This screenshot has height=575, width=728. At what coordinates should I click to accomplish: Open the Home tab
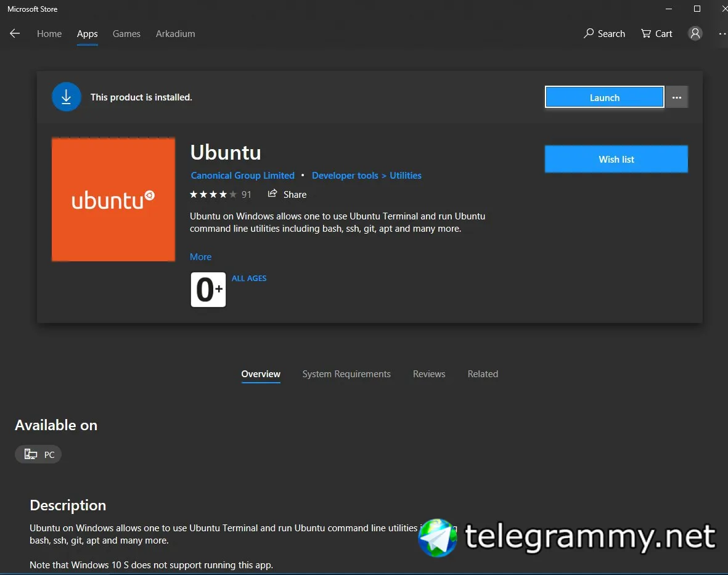point(49,34)
